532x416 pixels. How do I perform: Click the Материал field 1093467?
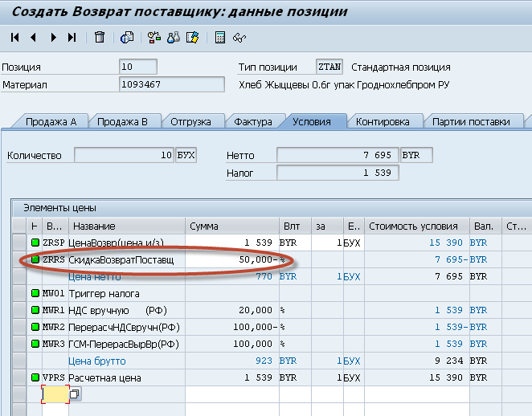click(172, 84)
